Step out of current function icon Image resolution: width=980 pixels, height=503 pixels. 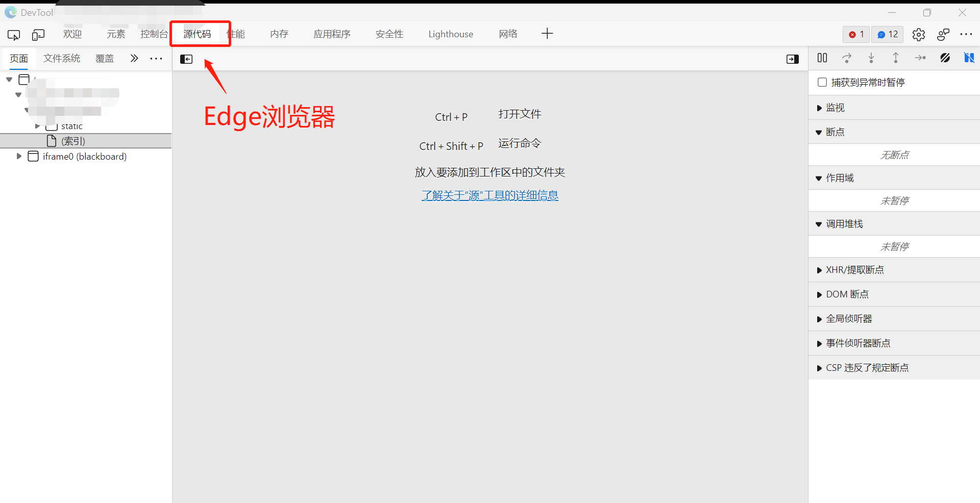point(896,58)
